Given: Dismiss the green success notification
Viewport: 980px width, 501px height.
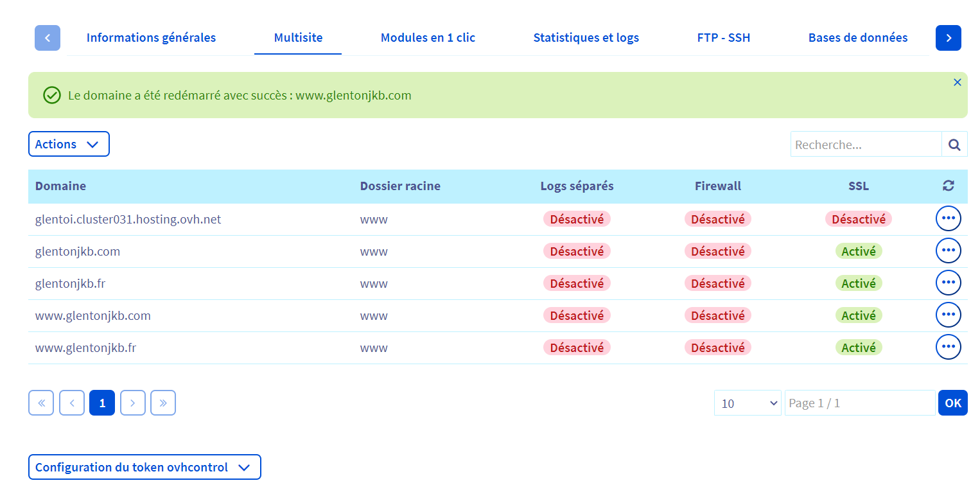Looking at the screenshot, I should click(x=957, y=82).
